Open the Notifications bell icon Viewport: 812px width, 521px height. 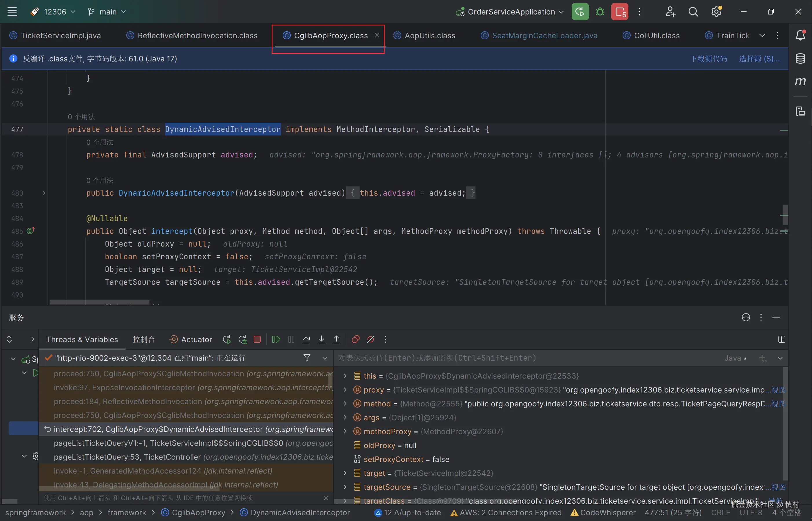[800, 35]
